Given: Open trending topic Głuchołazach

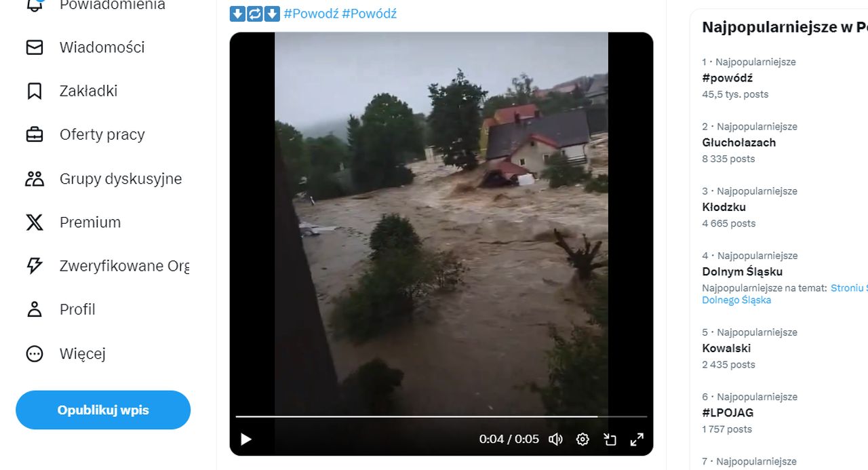Looking at the screenshot, I should tap(738, 142).
